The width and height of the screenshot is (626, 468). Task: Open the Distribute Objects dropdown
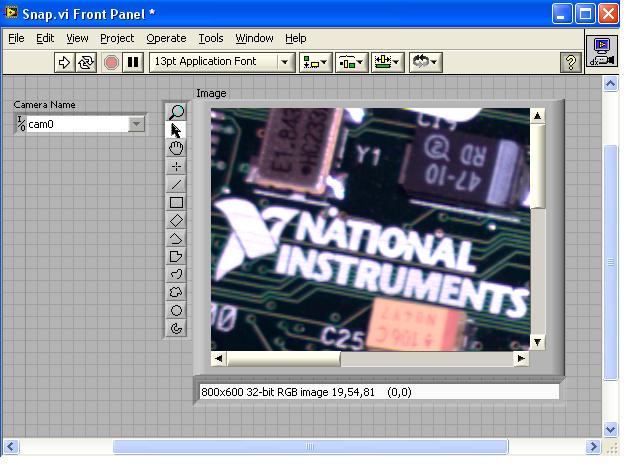[x=351, y=62]
